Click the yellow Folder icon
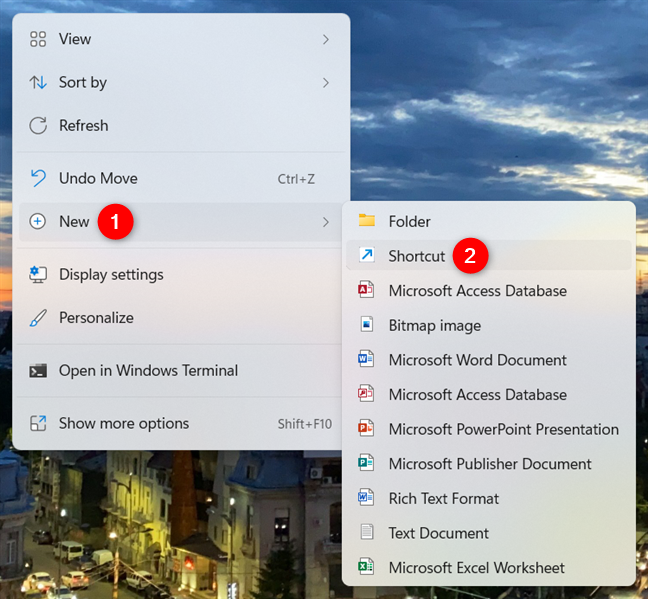 coord(367,220)
